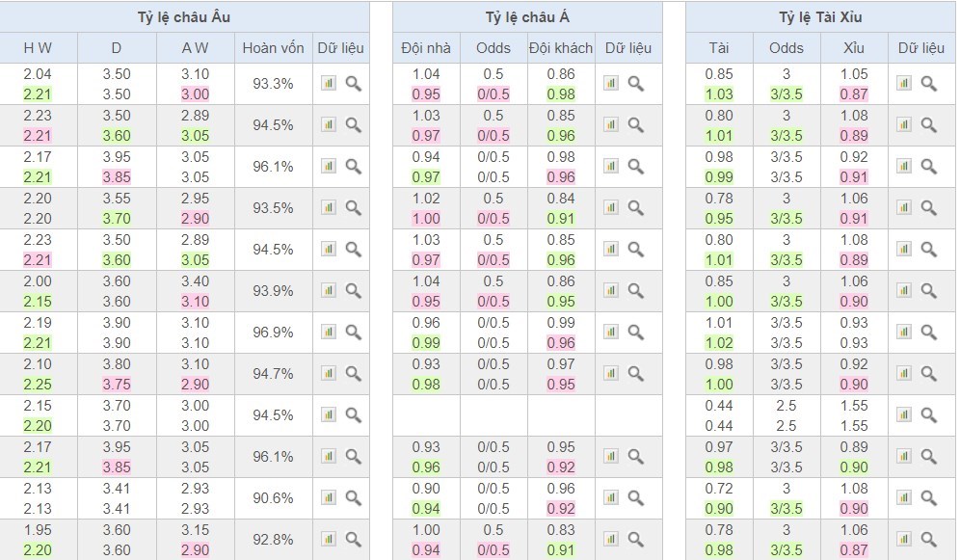Click the chart icon in the empty Asian odds row

tap(611, 415)
